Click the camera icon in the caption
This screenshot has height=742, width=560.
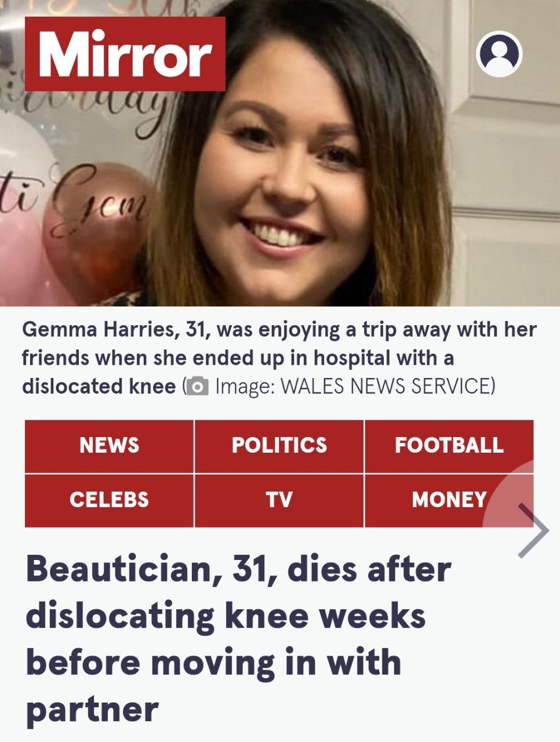[x=197, y=386]
